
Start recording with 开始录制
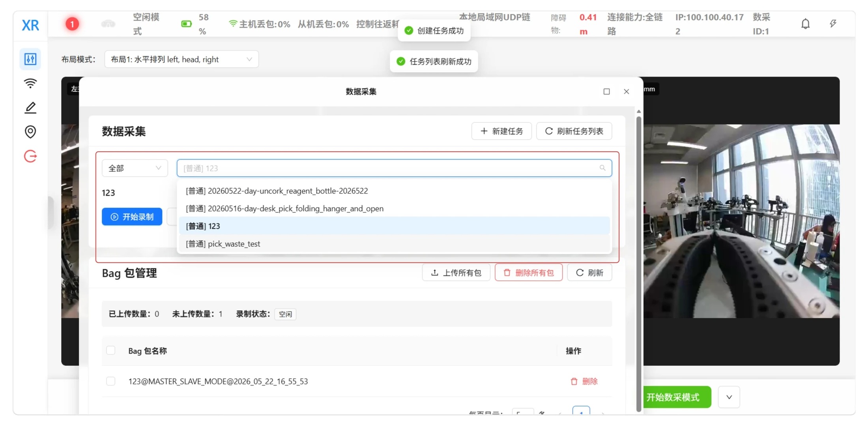click(x=132, y=217)
